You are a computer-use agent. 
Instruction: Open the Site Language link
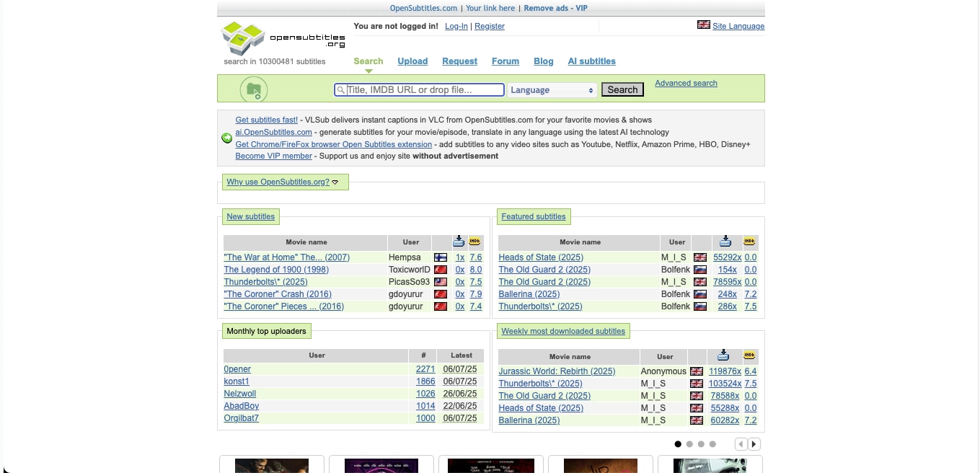click(x=738, y=26)
